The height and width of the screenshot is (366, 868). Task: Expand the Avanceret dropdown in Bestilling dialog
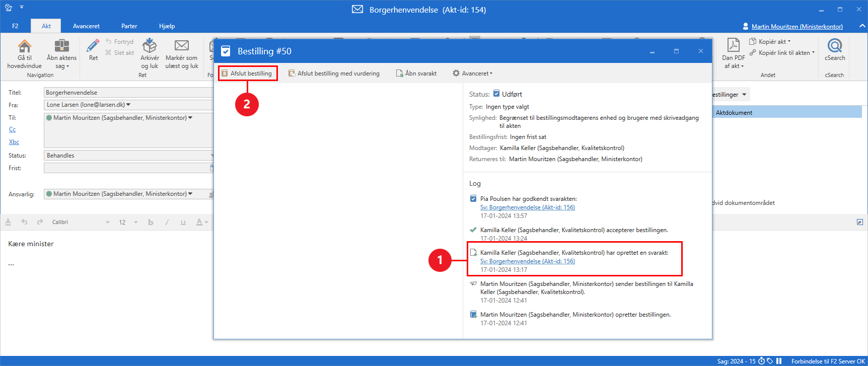(x=472, y=74)
